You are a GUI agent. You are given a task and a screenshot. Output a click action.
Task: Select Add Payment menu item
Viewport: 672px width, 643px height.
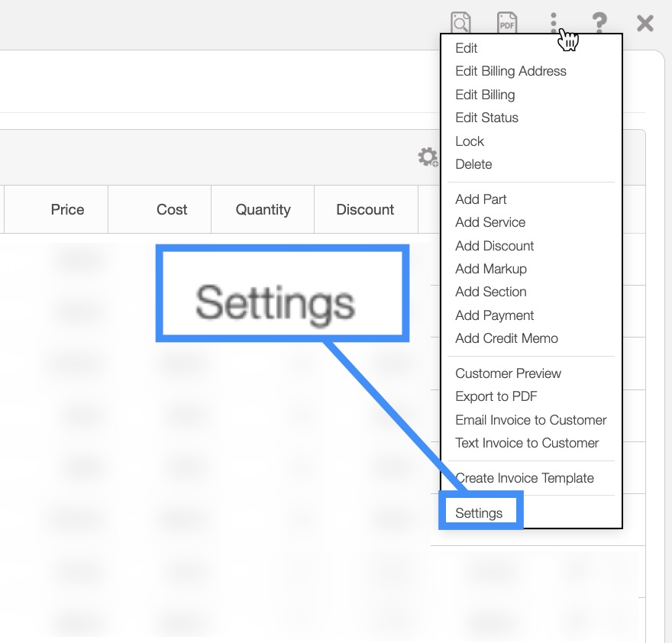(x=494, y=315)
